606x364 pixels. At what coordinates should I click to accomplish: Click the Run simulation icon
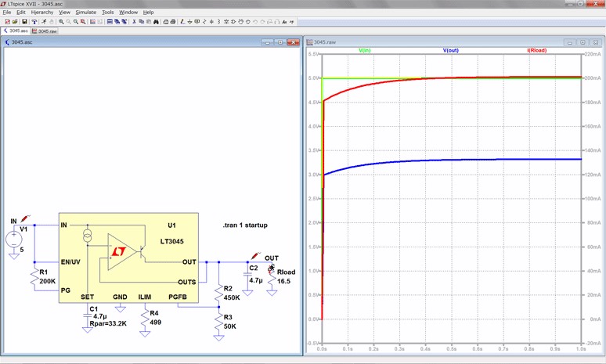pyautogui.click(x=43, y=22)
